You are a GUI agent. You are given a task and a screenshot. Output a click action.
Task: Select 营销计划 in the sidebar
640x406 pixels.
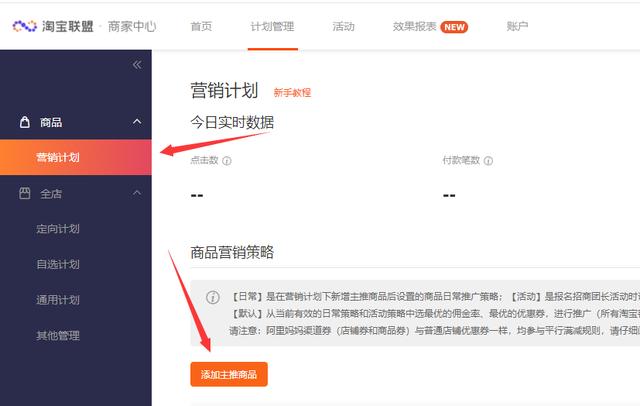point(76,158)
